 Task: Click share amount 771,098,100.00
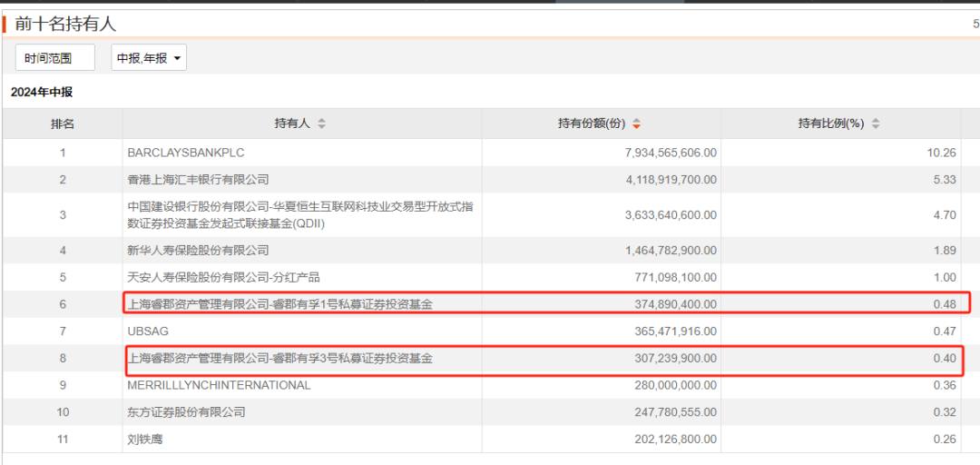click(x=677, y=277)
